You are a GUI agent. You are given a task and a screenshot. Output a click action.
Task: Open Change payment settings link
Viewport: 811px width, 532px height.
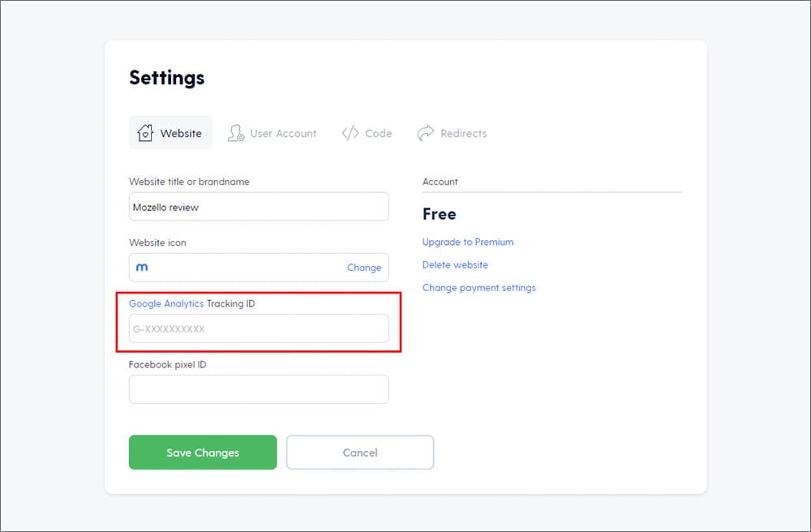479,288
